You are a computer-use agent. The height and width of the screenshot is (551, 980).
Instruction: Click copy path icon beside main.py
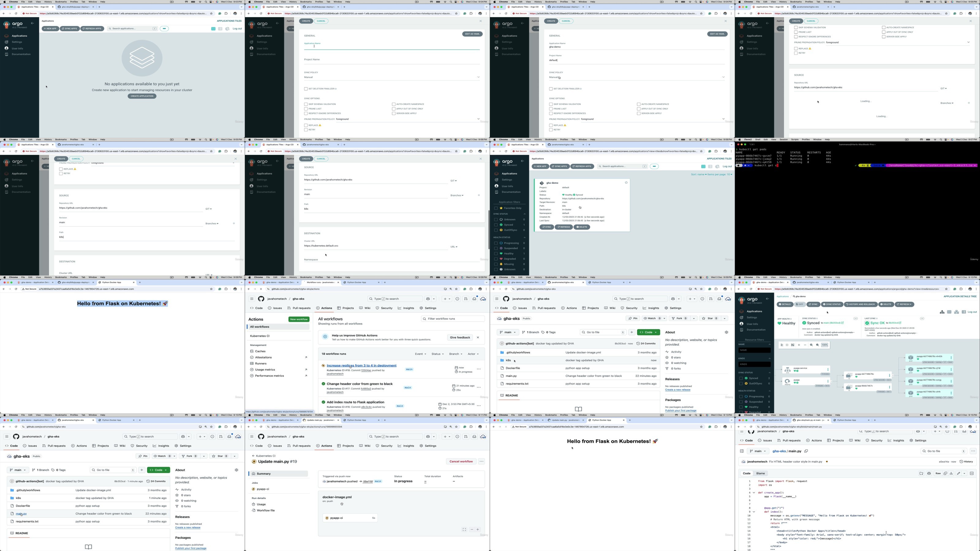point(806,452)
